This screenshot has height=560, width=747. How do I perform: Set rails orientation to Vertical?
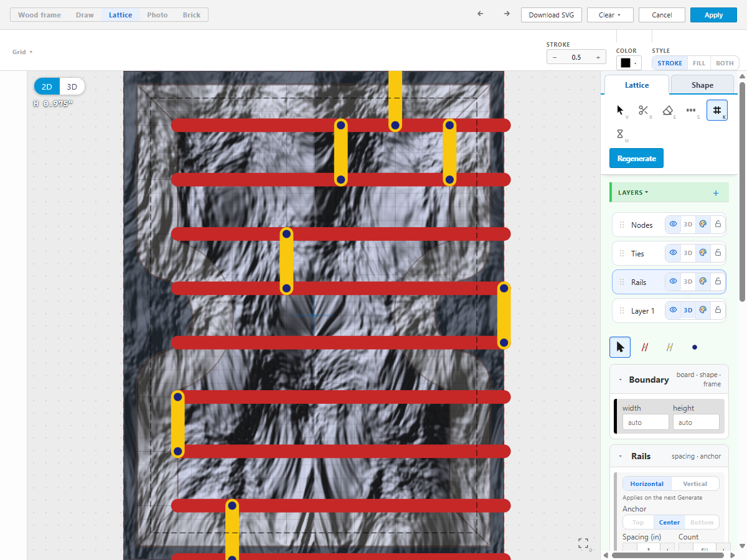pyautogui.click(x=695, y=483)
